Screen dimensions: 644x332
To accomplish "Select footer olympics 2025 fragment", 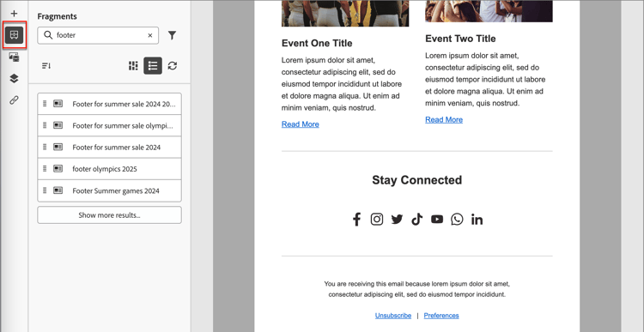I will pos(109,169).
